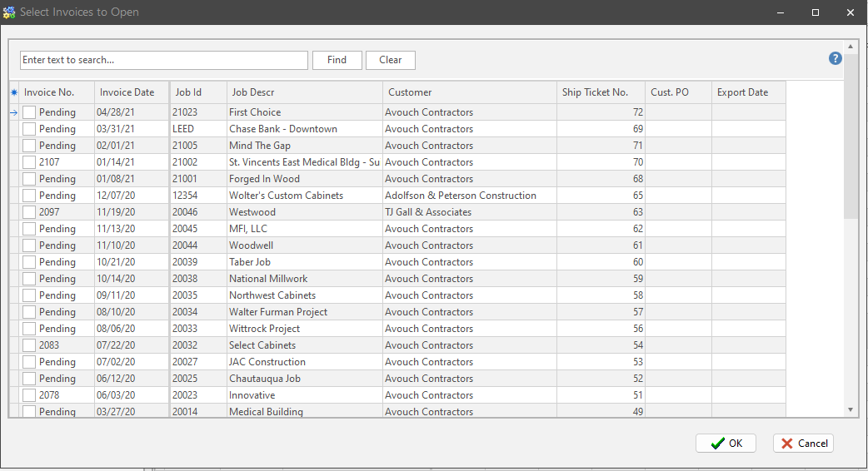The height and width of the screenshot is (471, 868).
Task: Confirm selection with the OK button
Action: click(726, 444)
